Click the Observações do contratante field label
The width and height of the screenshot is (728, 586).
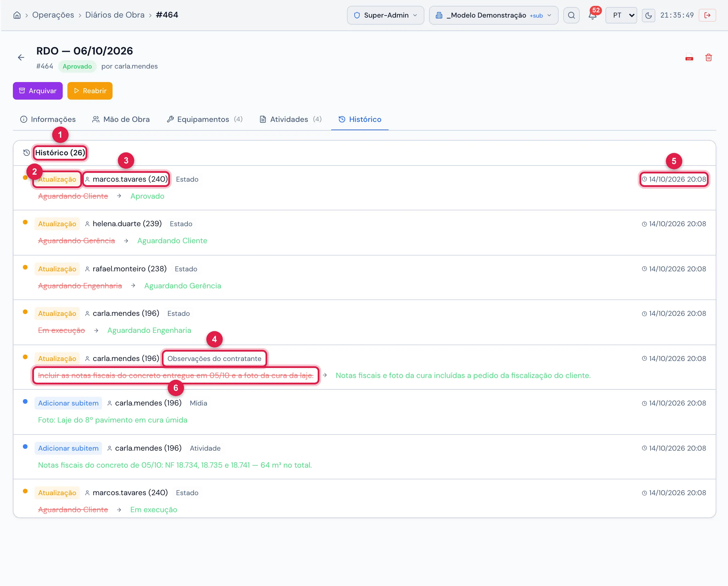pos(215,359)
